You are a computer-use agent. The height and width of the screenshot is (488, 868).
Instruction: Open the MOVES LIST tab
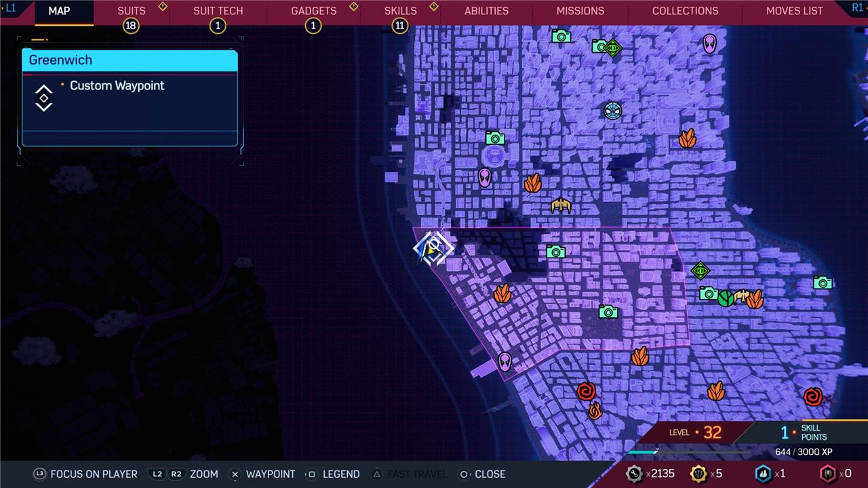pyautogui.click(x=794, y=11)
